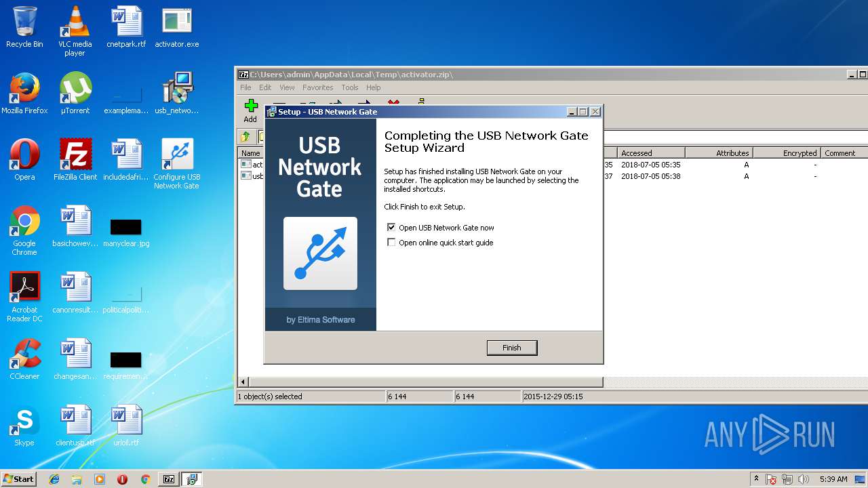Open Mozilla Firefox desktop shortcut

point(24,94)
